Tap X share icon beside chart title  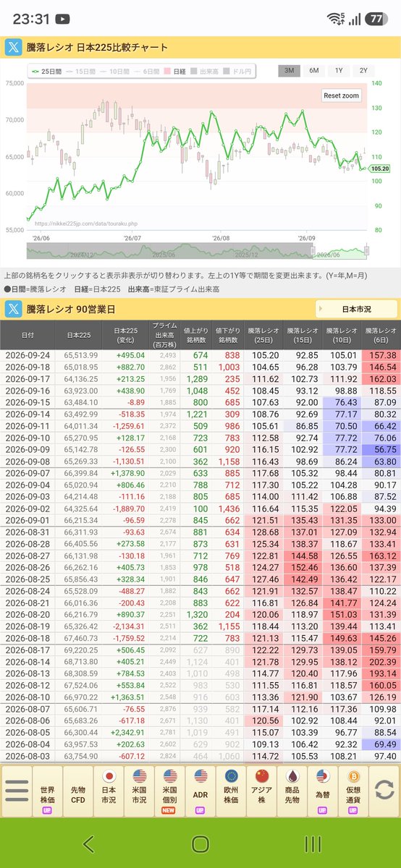[14, 48]
